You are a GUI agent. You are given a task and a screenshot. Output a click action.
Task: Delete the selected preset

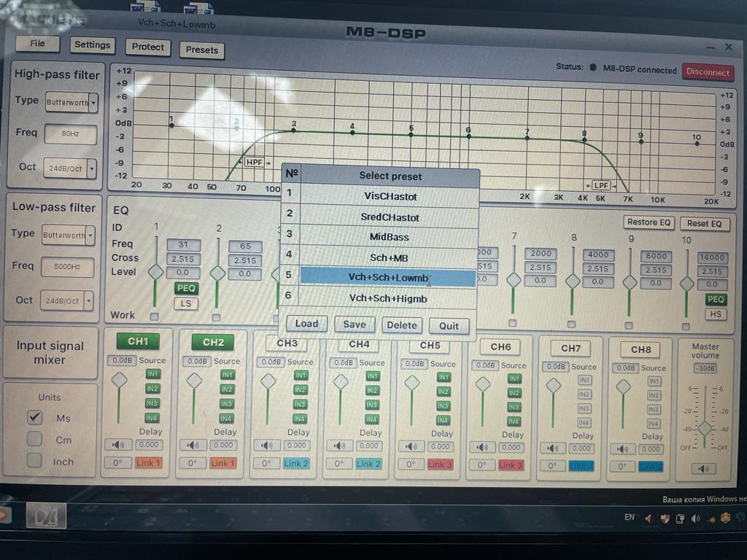[402, 325]
